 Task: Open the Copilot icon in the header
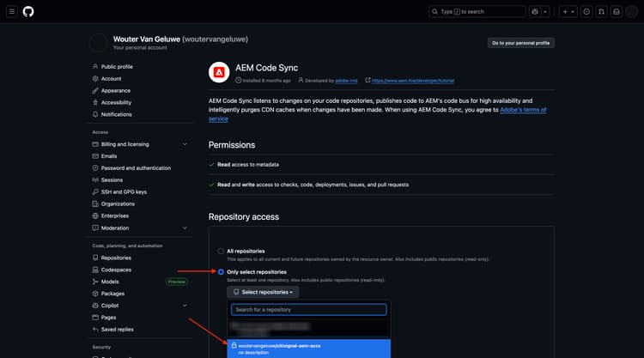pyautogui.click(x=535, y=11)
